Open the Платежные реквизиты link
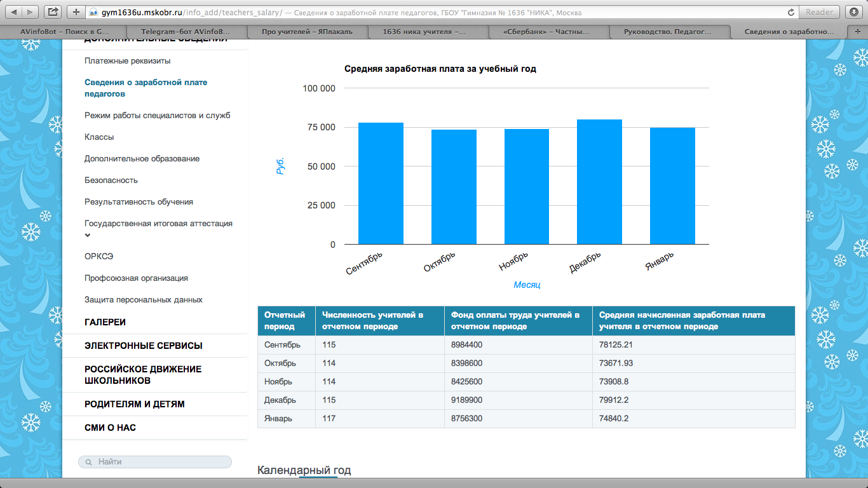 click(128, 61)
